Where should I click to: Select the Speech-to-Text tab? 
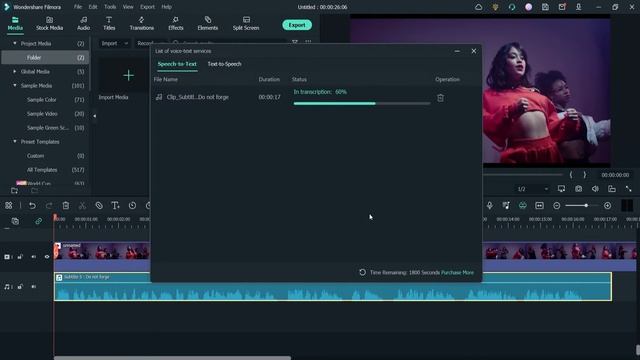click(177, 64)
